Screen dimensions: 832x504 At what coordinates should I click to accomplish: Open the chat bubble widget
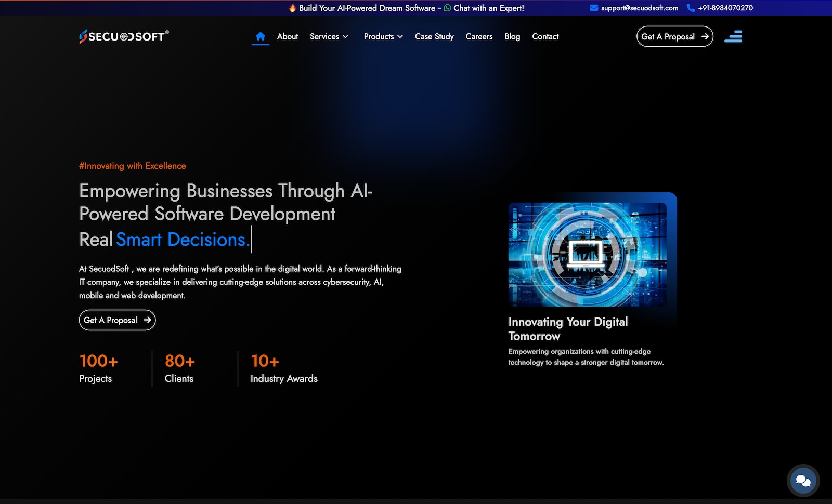point(803,481)
